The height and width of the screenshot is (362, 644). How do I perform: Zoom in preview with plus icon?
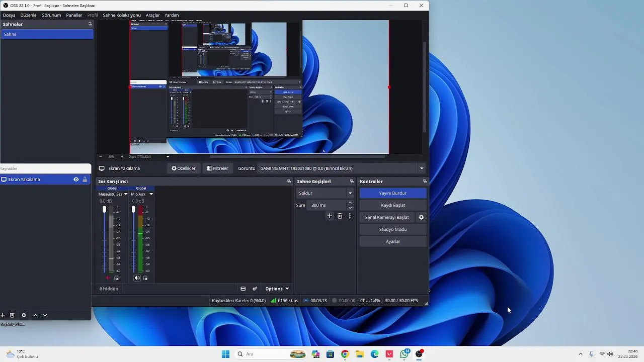pyautogui.click(x=122, y=156)
